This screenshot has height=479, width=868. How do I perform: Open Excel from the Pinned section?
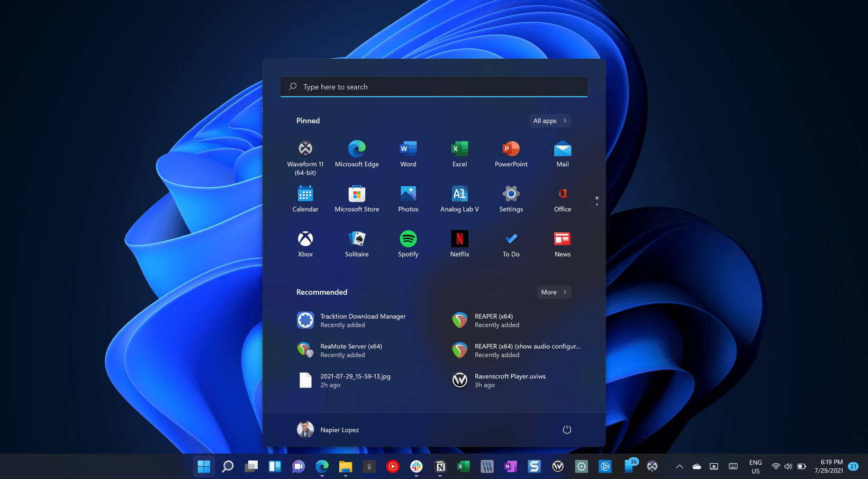click(459, 154)
